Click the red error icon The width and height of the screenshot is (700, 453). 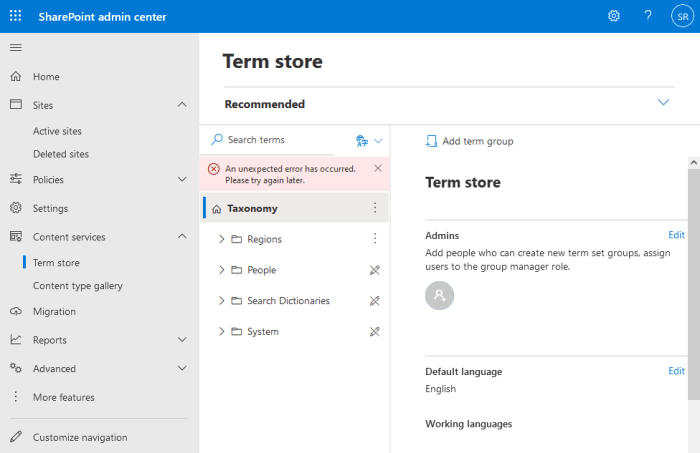click(214, 169)
